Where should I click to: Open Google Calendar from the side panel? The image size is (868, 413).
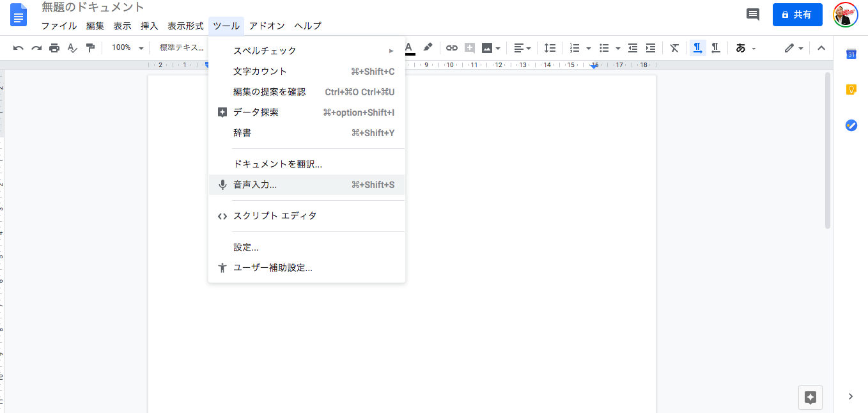851,54
